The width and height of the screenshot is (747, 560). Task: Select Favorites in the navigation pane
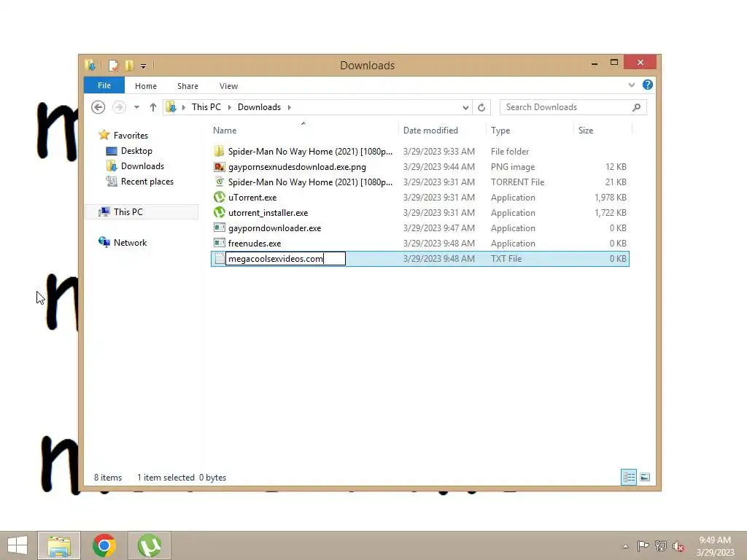point(131,135)
